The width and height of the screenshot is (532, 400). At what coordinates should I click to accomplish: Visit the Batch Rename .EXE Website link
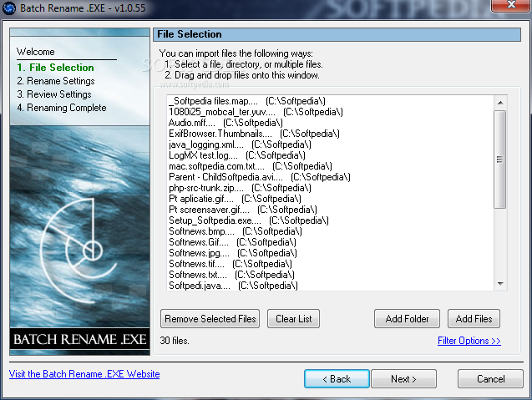tap(84, 374)
